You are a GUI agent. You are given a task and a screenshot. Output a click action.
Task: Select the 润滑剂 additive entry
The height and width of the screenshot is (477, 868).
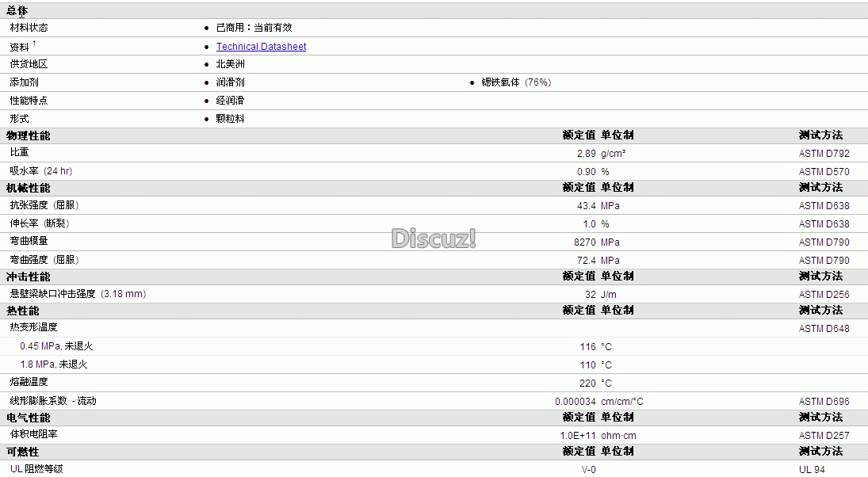[231, 82]
